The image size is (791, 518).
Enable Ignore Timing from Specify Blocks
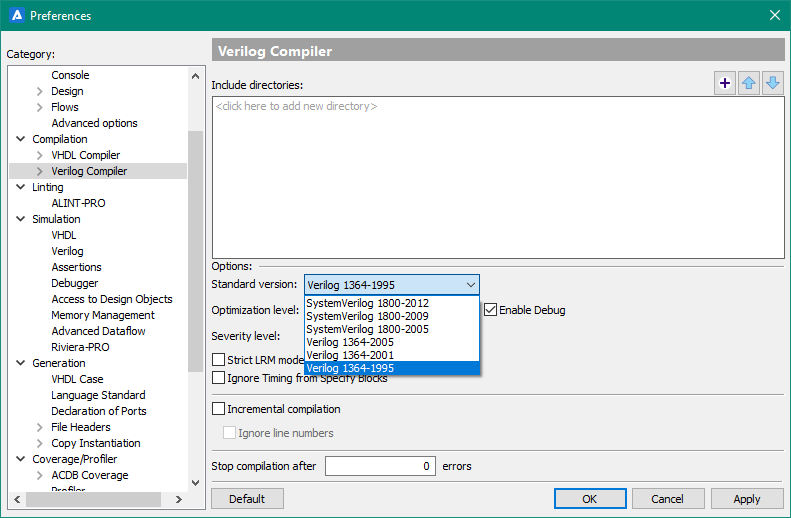click(219, 378)
